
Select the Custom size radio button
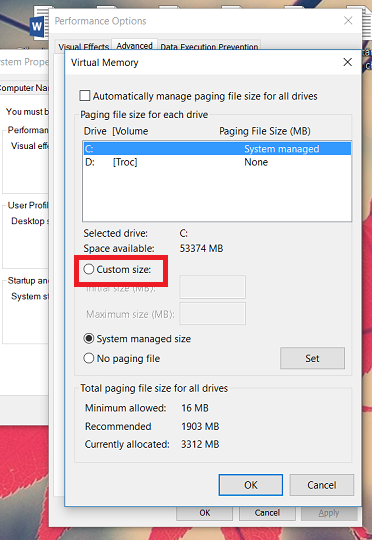(89, 269)
